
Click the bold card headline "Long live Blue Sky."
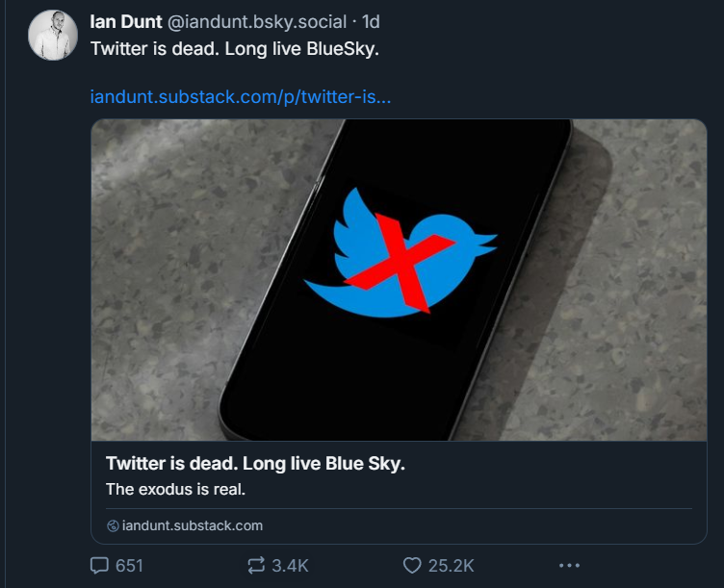point(323,464)
